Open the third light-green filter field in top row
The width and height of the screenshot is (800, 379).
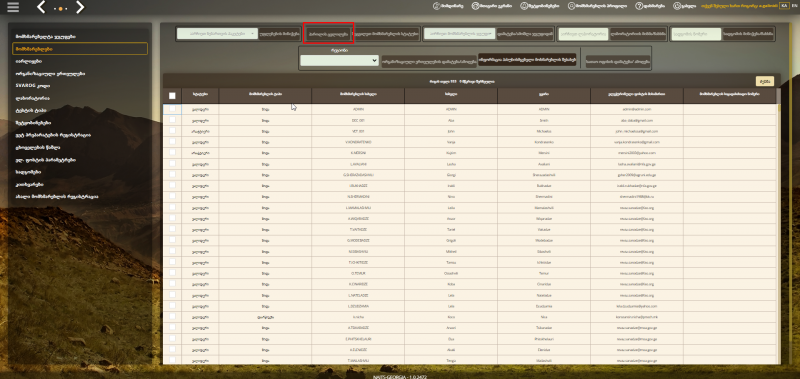click(x=583, y=34)
